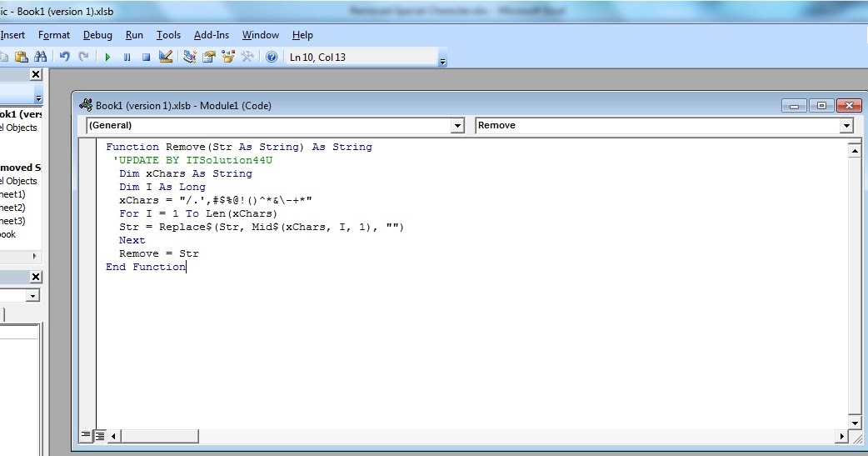Viewport: 868px width, 456px height.
Task: Undo the last edit
Action: [x=65, y=57]
